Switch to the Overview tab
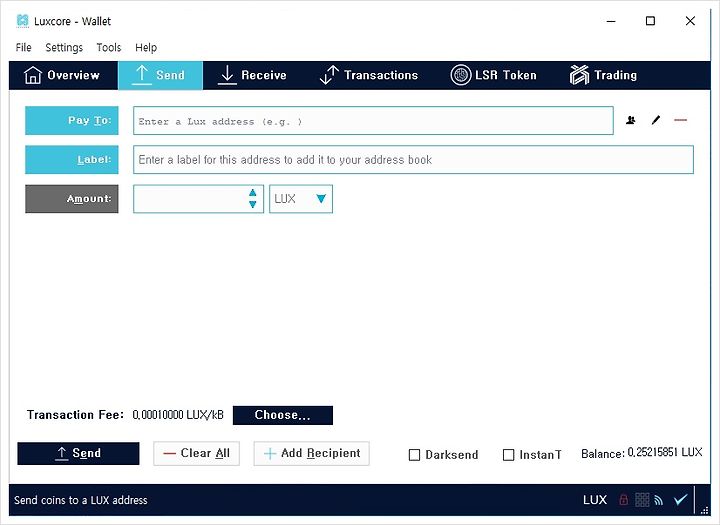This screenshot has height=525, width=720. tap(62, 75)
